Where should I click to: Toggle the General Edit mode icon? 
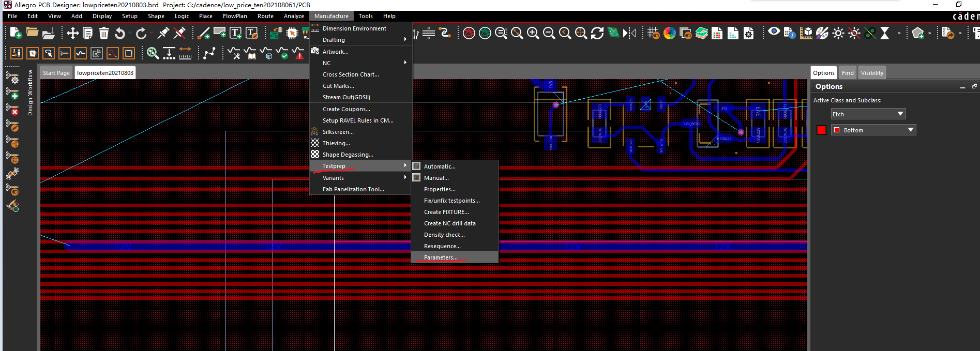(16, 53)
